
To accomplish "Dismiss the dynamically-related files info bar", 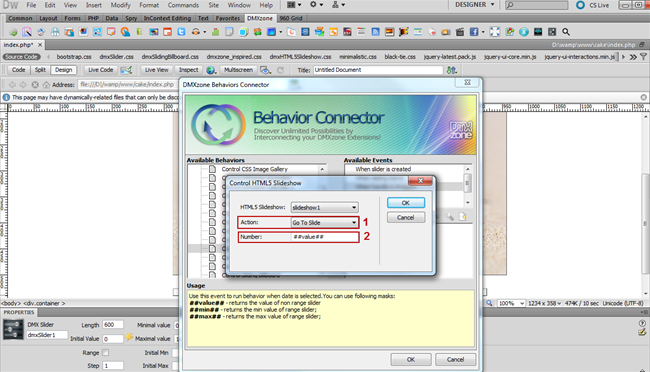I will point(643,97).
